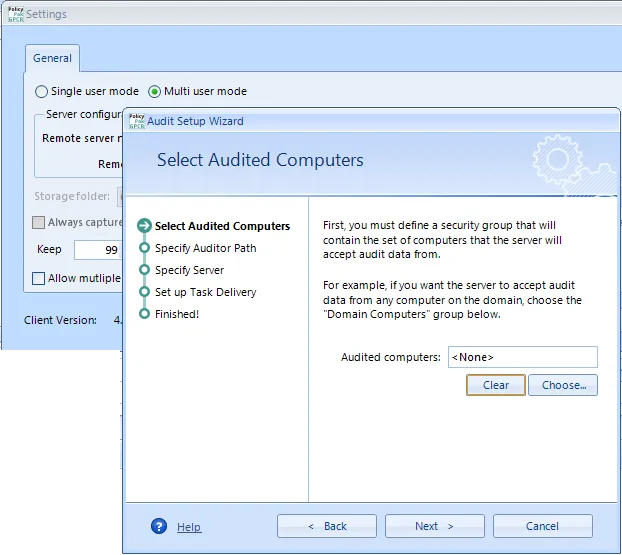Click the Set up Task Delivery step circle
622x555 pixels.
point(144,292)
